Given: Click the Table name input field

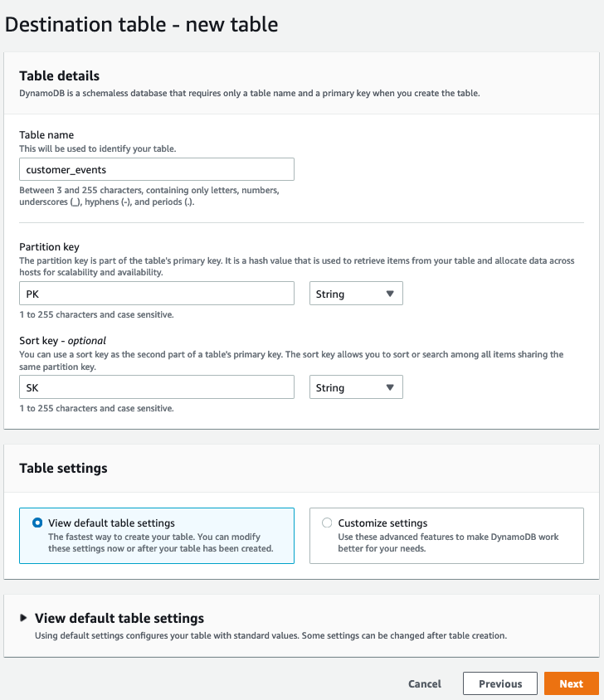Looking at the screenshot, I should click(156, 169).
